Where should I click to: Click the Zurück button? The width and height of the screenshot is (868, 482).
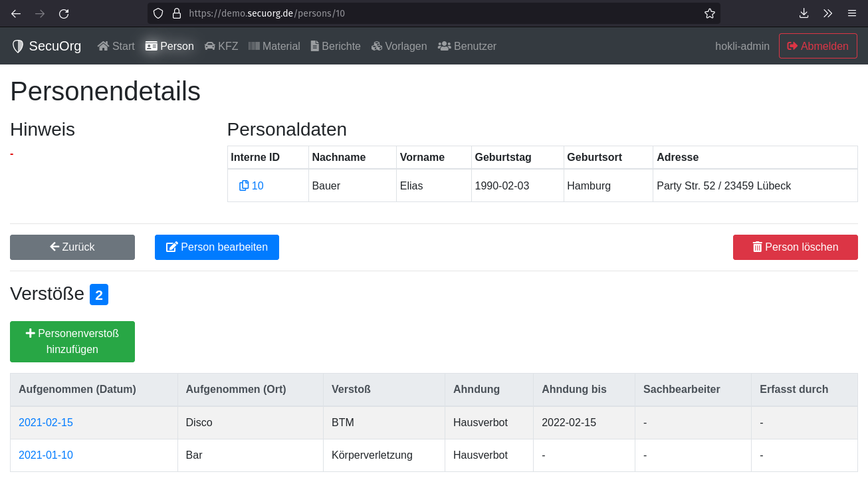pos(72,247)
